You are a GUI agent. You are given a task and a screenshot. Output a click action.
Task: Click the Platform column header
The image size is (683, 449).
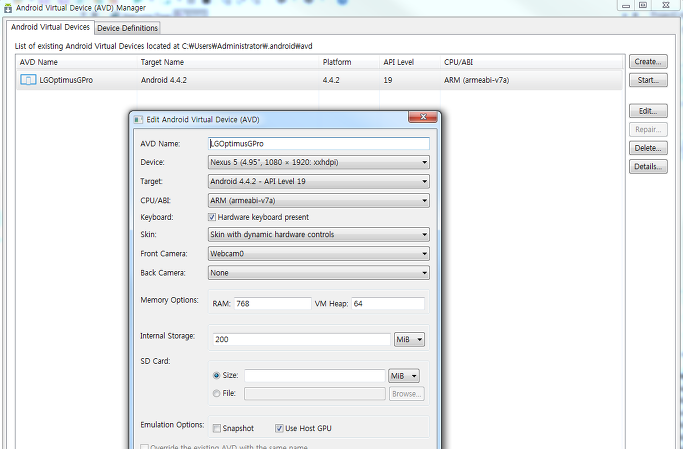click(x=349, y=62)
